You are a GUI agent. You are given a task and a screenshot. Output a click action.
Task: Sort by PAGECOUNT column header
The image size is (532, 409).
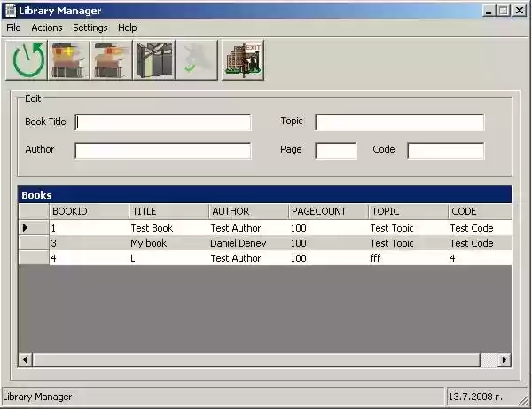pos(329,211)
